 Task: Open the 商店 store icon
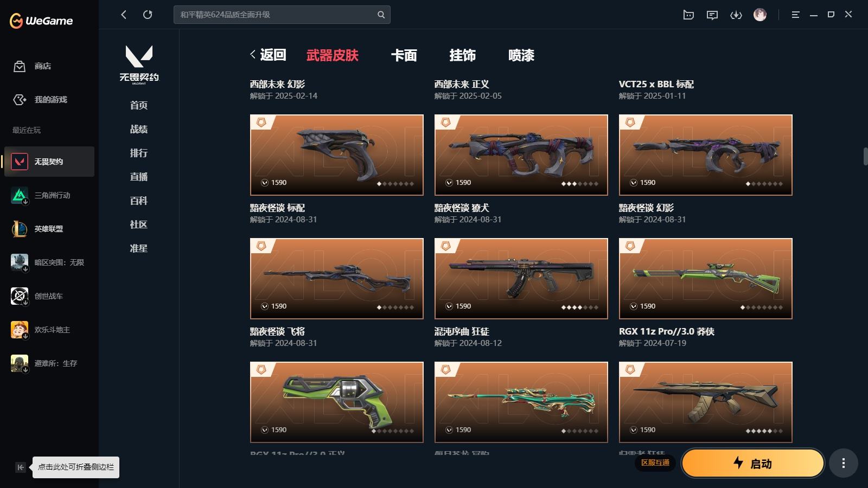point(20,66)
